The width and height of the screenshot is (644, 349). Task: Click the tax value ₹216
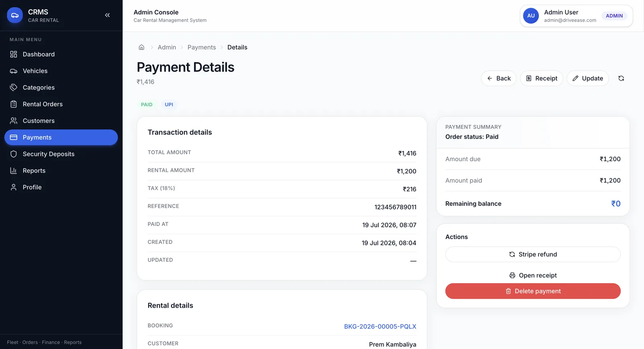pos(409,189)
